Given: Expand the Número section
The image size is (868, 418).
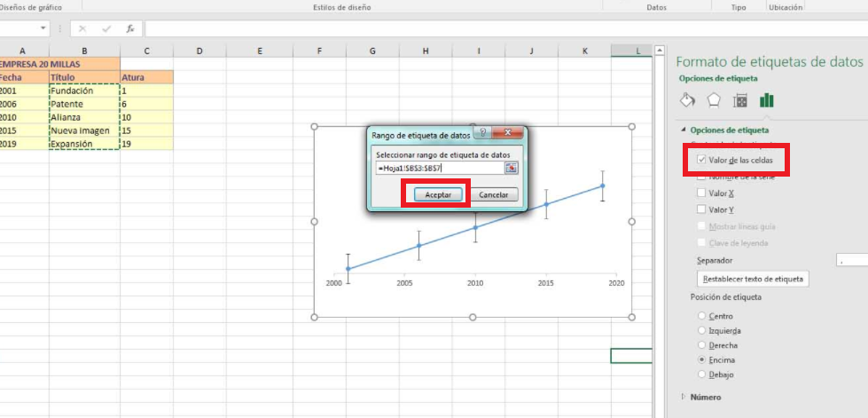Looking at the screenshot, I should pyautogui.click(x=684, y=397).
